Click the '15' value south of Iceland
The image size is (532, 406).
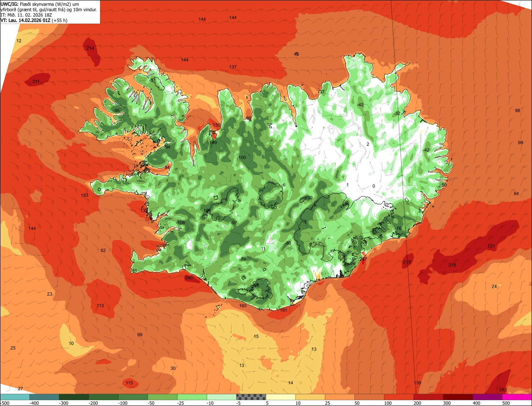click(256, 336)
